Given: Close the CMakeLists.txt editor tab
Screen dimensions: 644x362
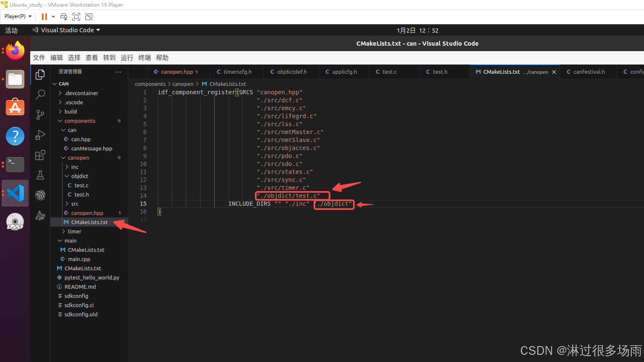Looking at the screenshot, I should 554,72.
